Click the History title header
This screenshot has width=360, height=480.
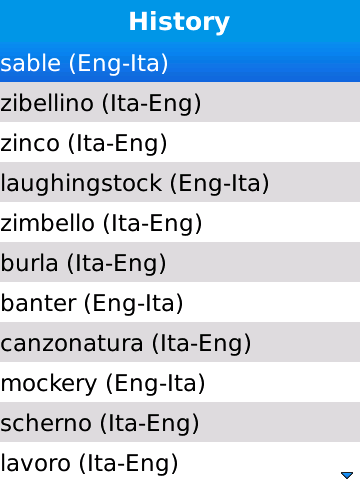[179, 22]
